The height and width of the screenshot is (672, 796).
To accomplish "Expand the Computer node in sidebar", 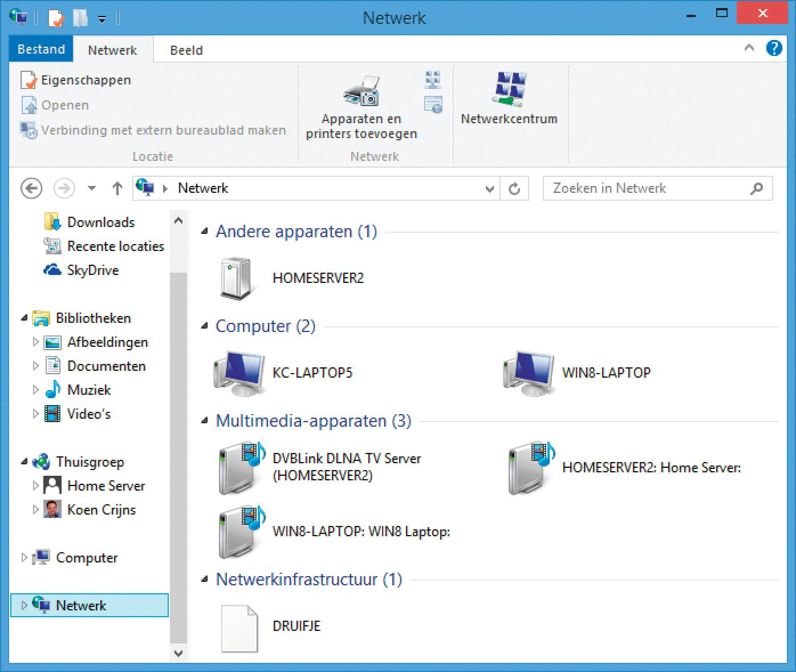I will pos(24,557).
